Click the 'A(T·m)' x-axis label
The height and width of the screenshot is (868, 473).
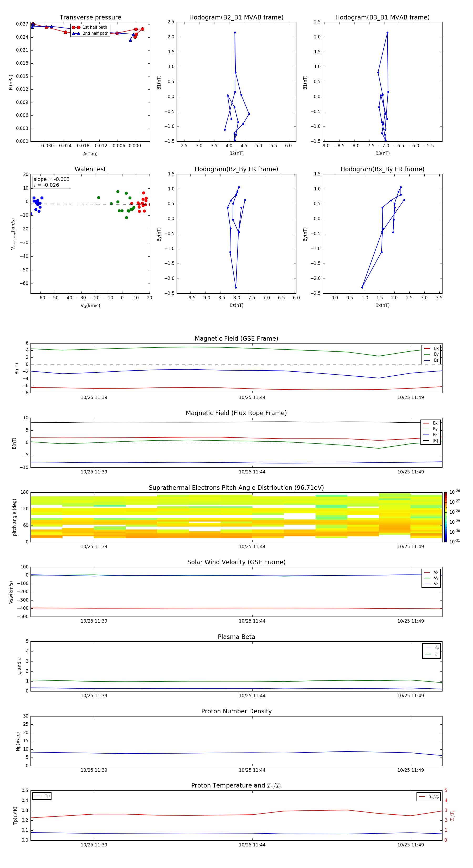[90, 154]
